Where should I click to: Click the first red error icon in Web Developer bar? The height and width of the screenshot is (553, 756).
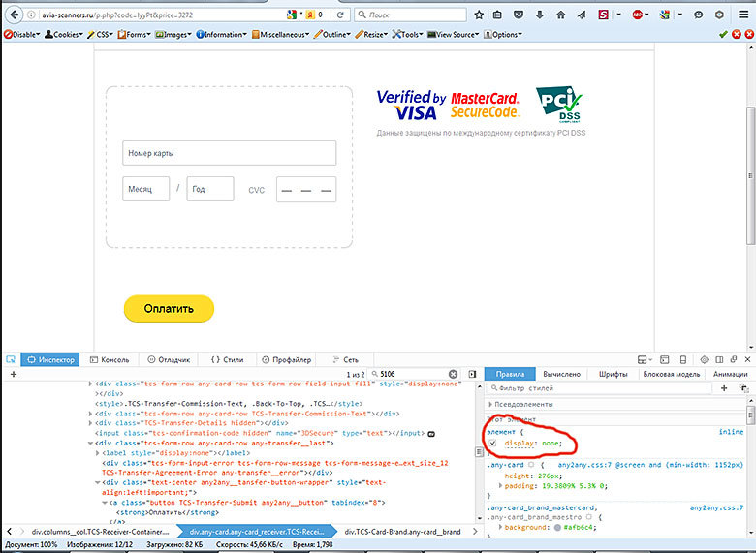(737, 34)
